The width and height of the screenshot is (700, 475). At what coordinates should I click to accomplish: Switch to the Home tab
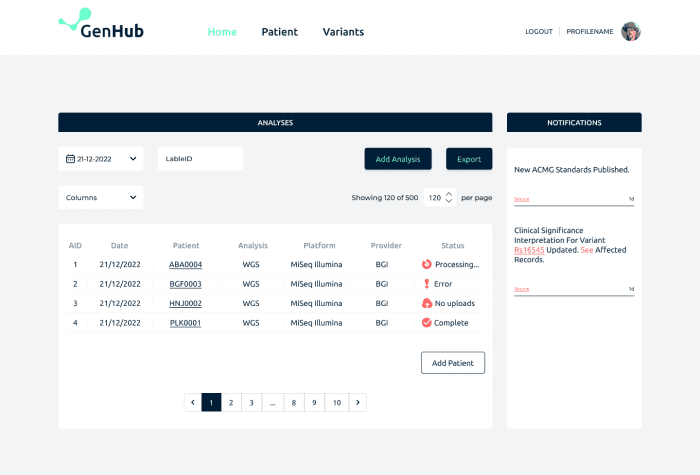point(222,32)
